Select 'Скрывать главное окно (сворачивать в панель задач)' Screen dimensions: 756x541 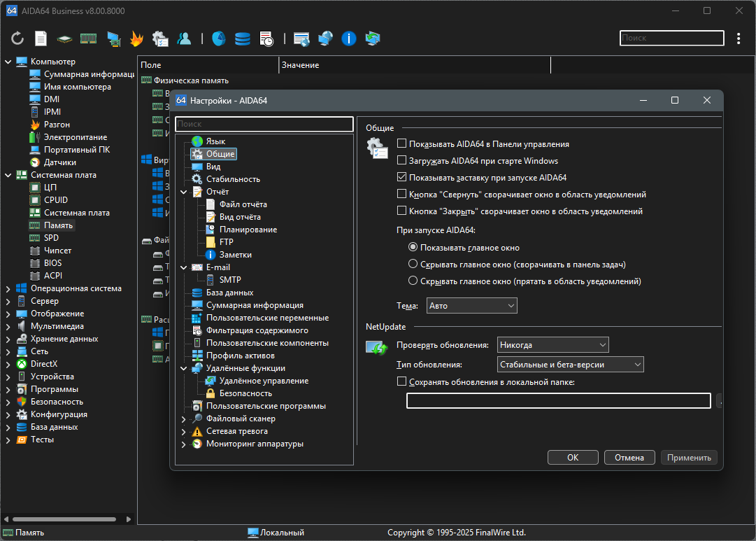[413, 265]
